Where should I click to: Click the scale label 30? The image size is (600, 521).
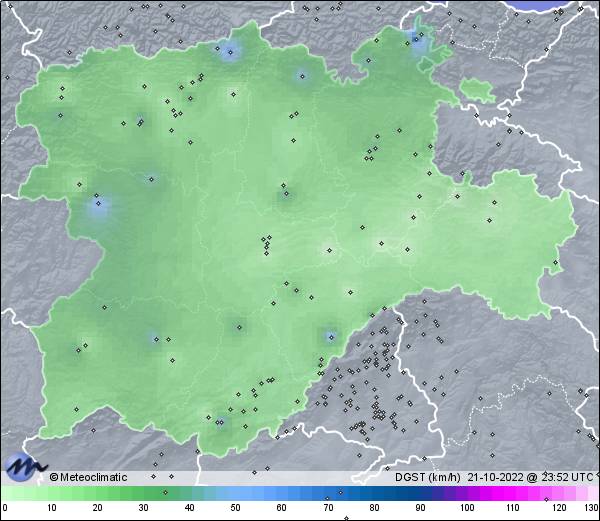tap(143, 508)
